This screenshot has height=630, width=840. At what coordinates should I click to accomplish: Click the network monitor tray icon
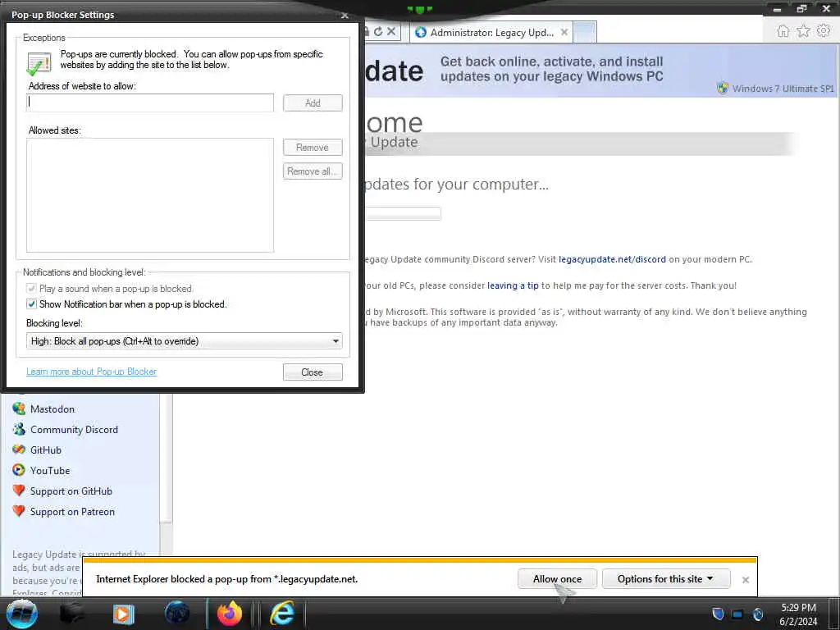coord(737,614)
